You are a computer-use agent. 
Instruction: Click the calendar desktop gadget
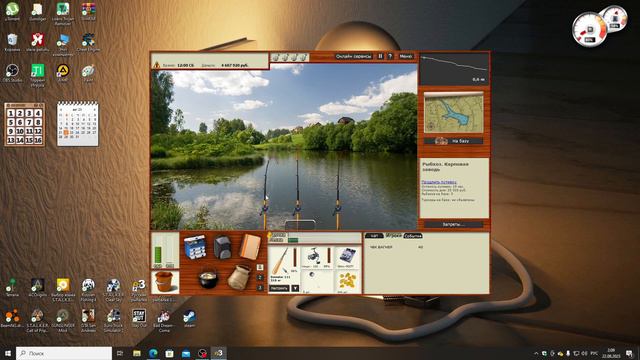pos(78,124)
